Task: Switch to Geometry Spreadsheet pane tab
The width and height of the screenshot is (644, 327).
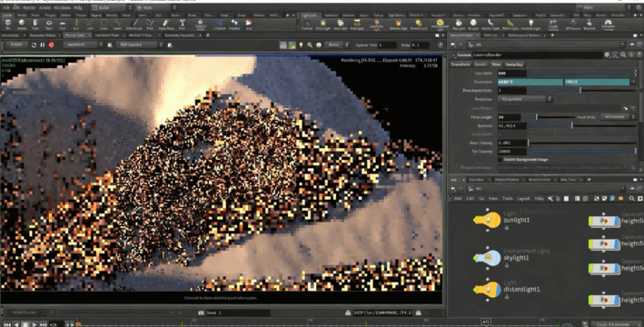Action: point(181,35)
